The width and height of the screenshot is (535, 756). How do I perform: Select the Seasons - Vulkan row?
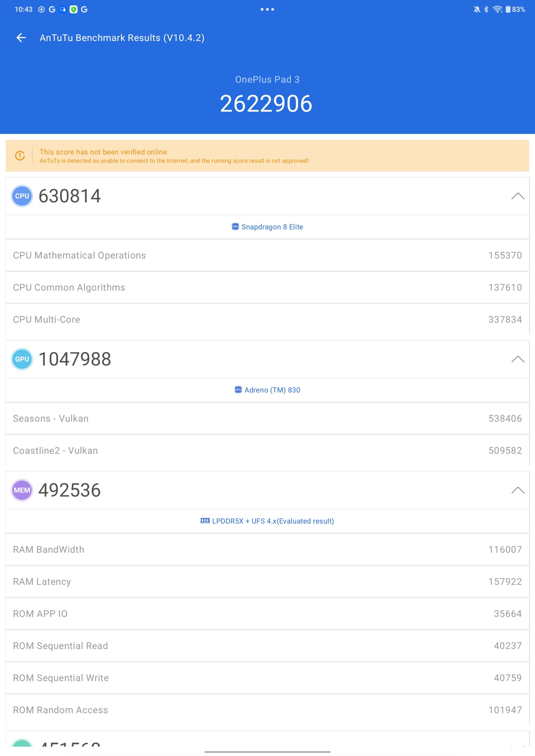click(268, 418)
